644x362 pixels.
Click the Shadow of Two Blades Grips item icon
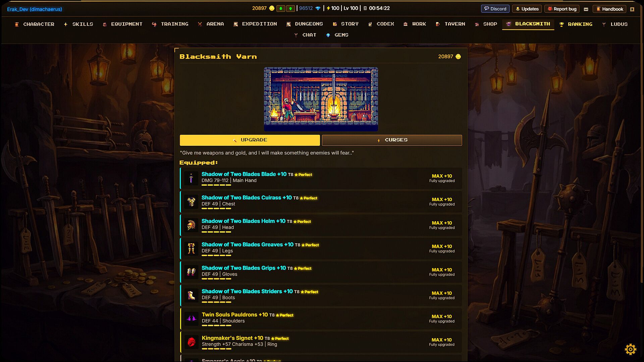(191, 272)
